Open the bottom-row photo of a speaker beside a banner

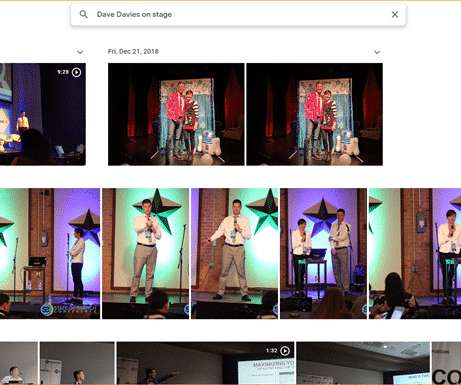77,363
